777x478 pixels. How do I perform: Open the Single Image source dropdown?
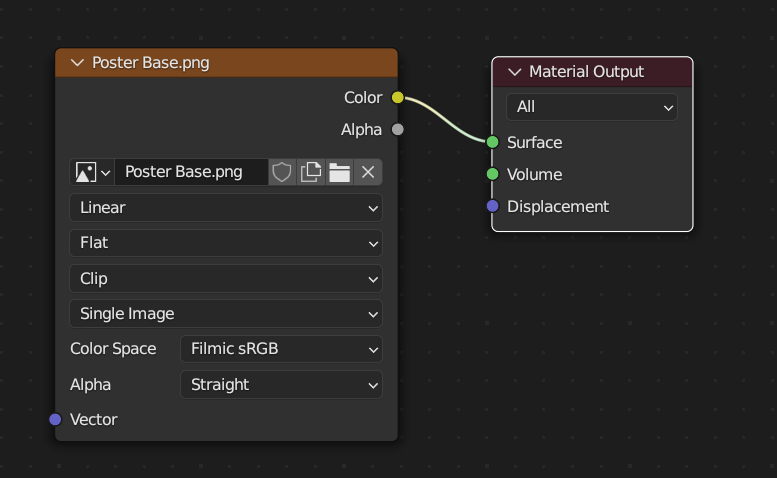(x=226, y=314)
